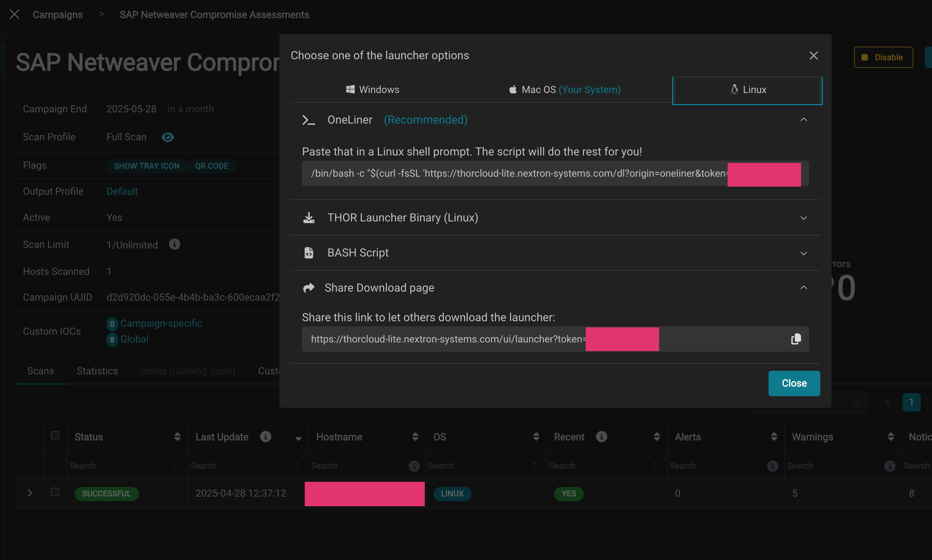Select the Linux launcher tab
This screenshot has width=932, height=560.
coord(748,90)
